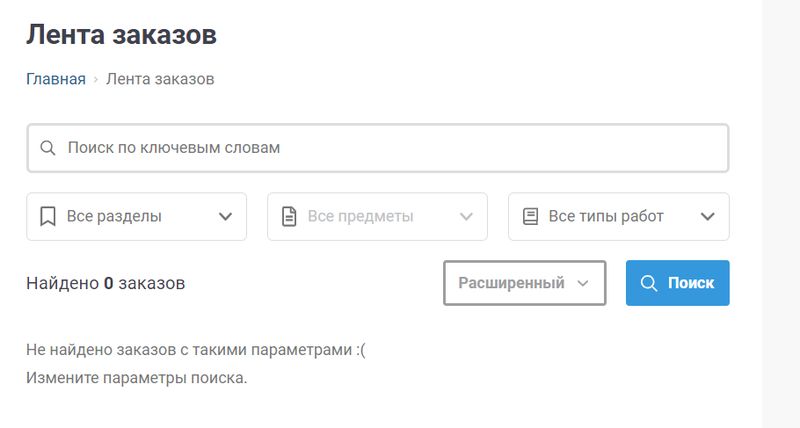Go to Главная via breadcrumb link
The height and width of the screenshot is (428, 800).
point(56,79)
